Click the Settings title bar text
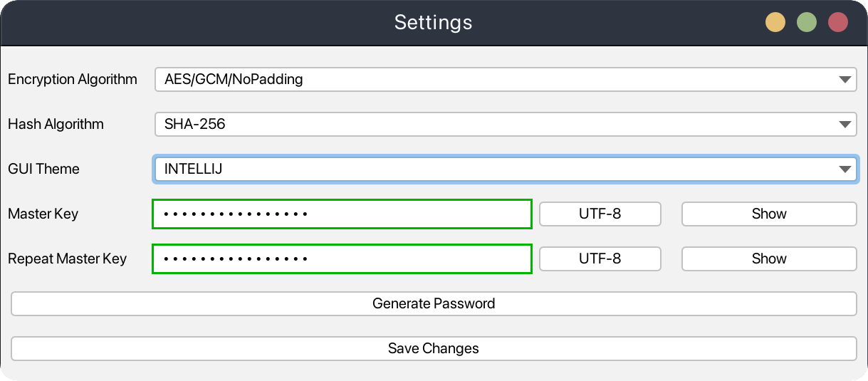Image resolution: width=868 pixels, height=381 pixels. [x=433, y=23]
